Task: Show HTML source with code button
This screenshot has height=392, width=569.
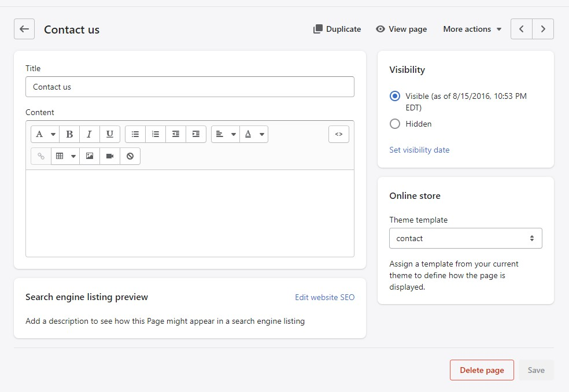Action: [x=339, y=134]
